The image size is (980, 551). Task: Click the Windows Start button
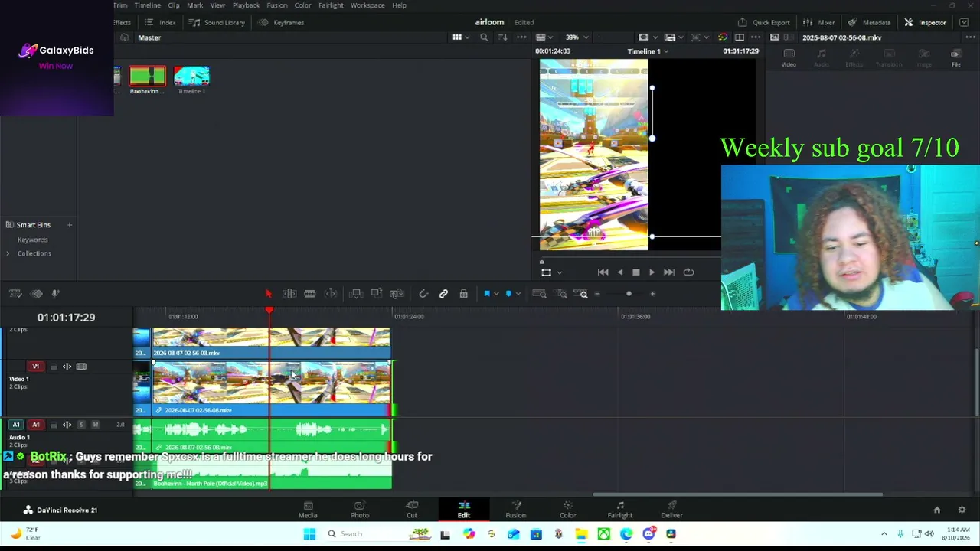pos(309,534)
